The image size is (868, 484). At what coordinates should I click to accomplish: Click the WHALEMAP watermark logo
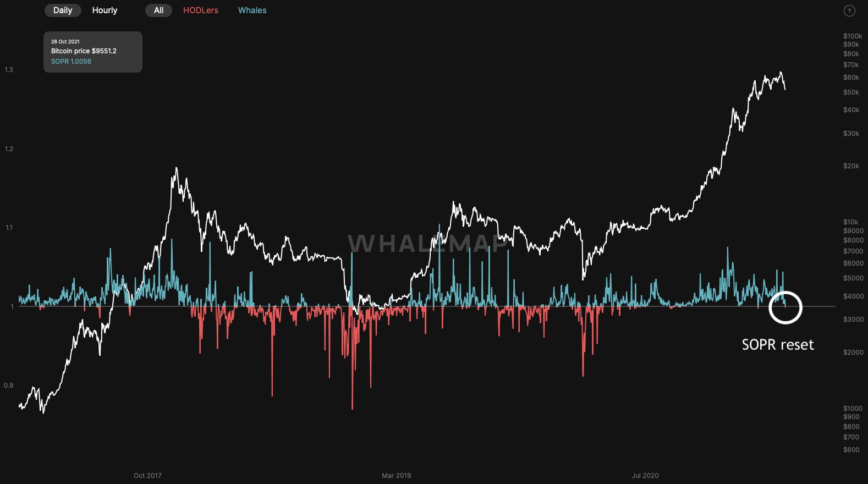428,244
